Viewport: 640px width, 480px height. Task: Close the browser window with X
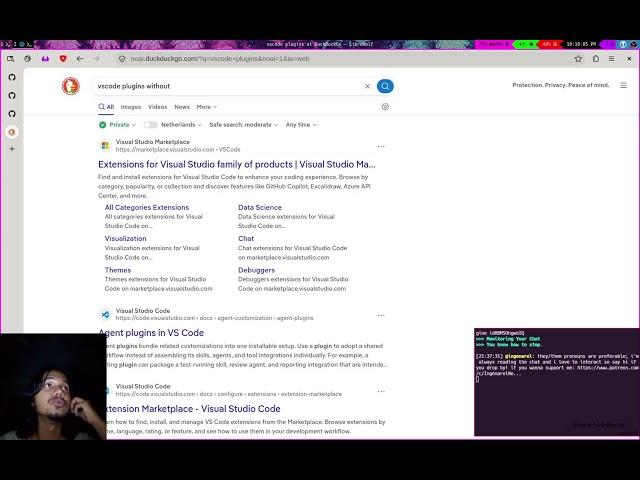click(629, 59)
